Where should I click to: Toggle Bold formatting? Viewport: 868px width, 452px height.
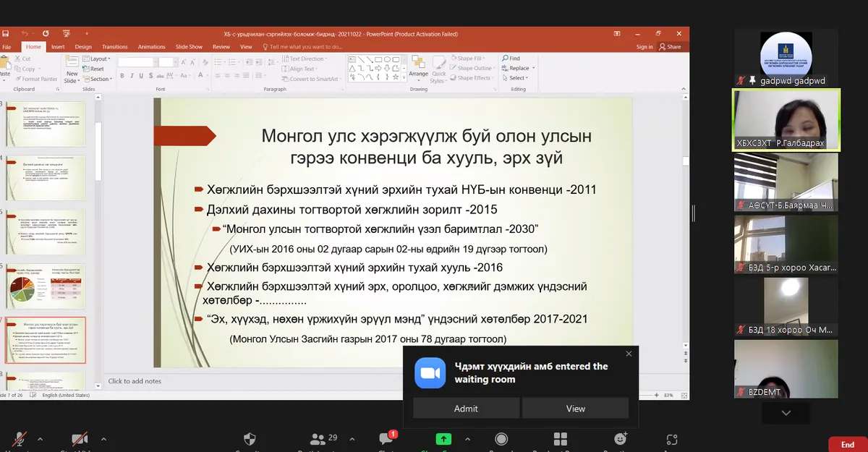122,74
